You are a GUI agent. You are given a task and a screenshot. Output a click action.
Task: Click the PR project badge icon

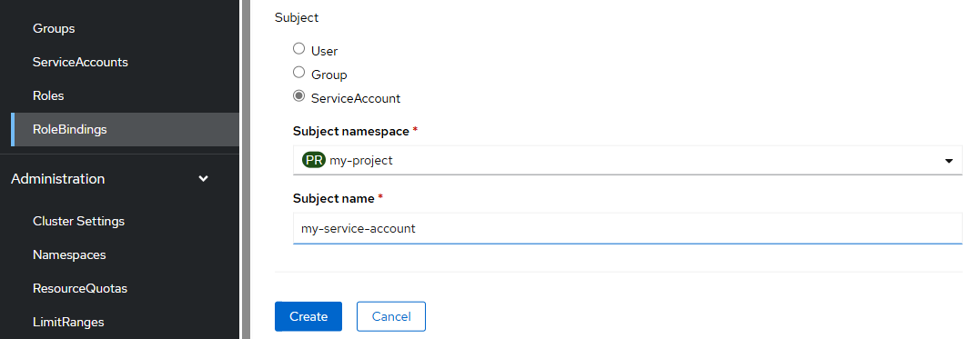[x=314, y=161]
